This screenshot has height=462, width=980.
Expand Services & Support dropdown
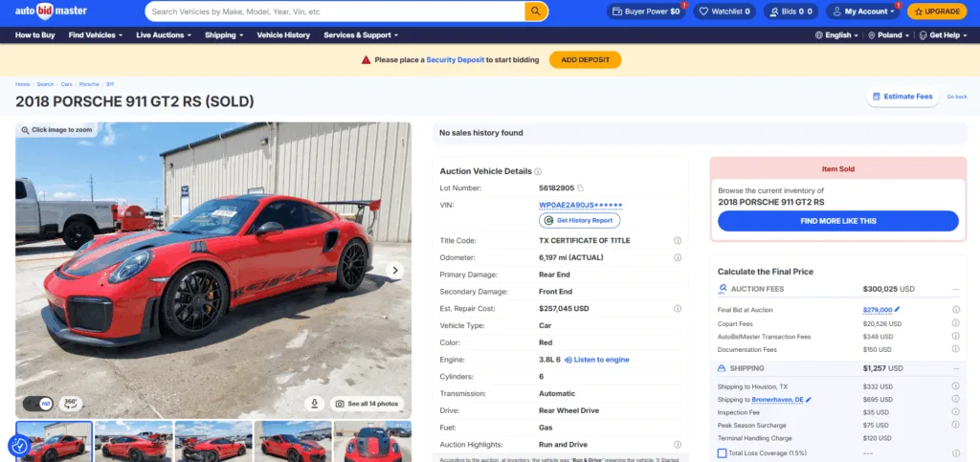(x=361, y=35)
